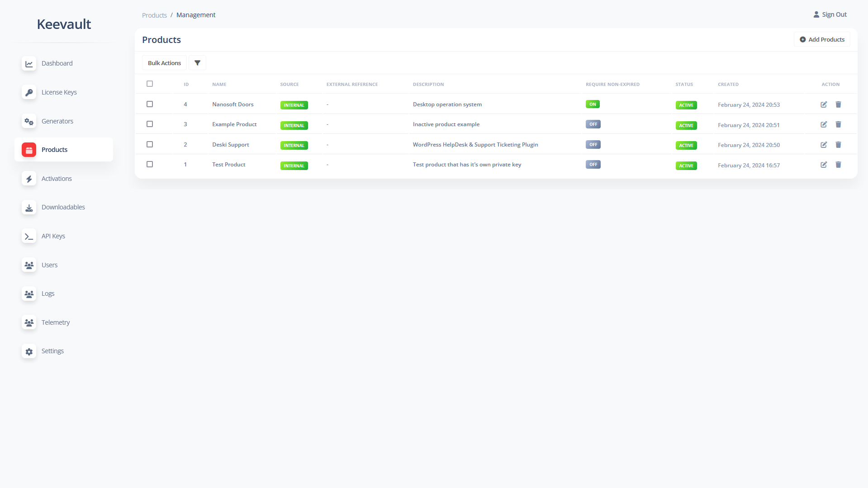Delete the Example Product row

point(838,124)
